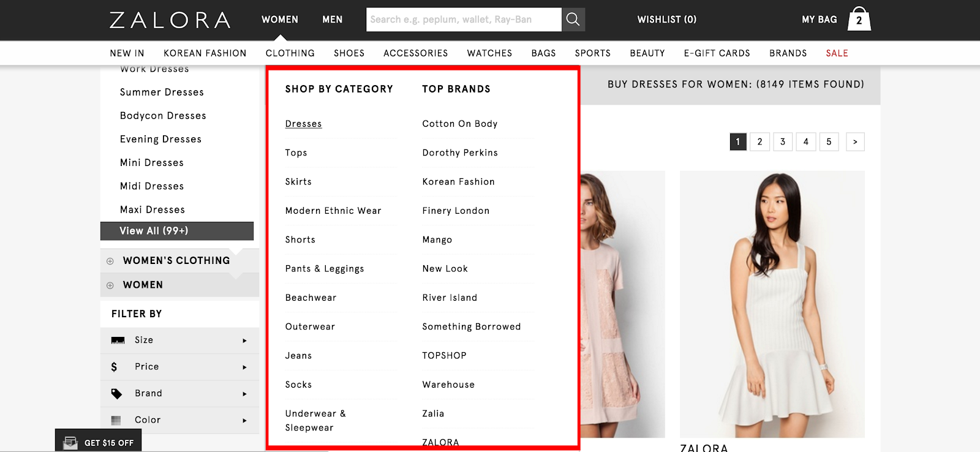The width and height of the screenshot is (980, 452).
Task: Open MY BAG link
Action: tap(820, 20)
